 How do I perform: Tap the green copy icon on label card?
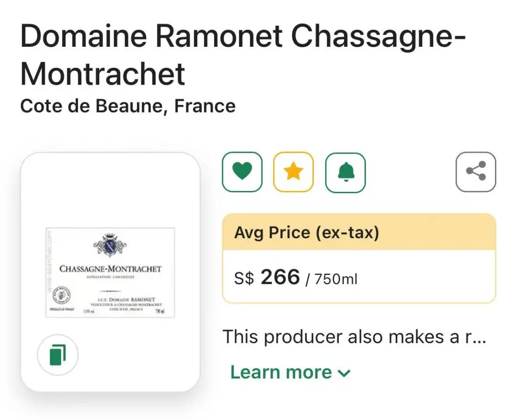(x=58, y=355)
